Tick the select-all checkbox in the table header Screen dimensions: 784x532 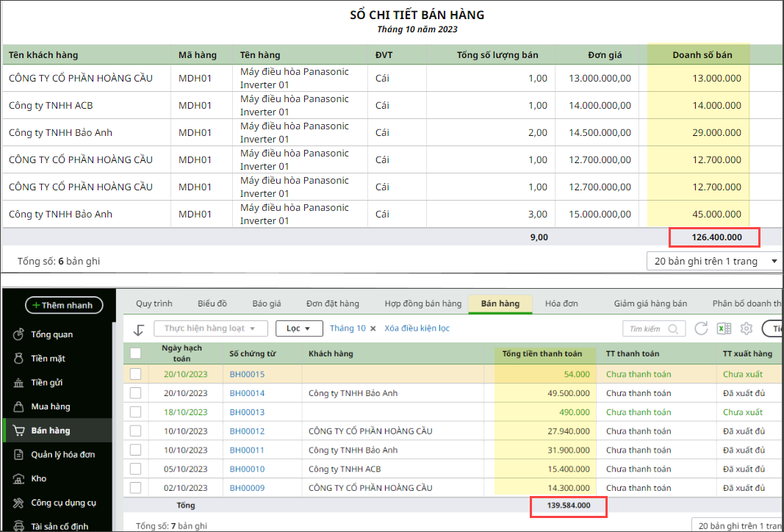(135, 353)
